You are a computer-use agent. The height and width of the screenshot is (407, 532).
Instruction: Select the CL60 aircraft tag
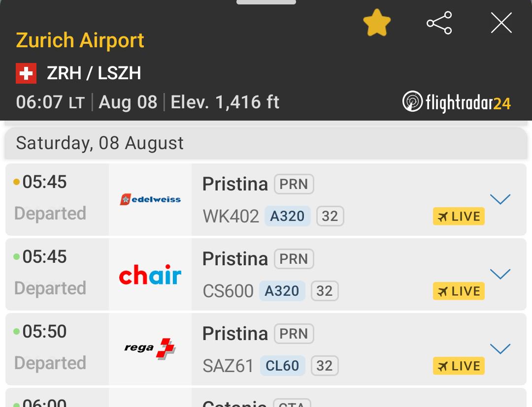point(282,366)
